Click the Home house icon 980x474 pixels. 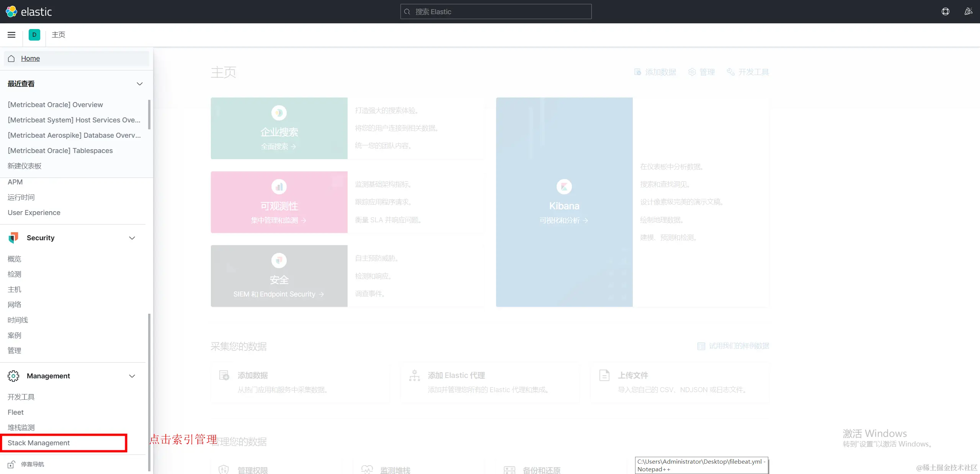[11, 59]
